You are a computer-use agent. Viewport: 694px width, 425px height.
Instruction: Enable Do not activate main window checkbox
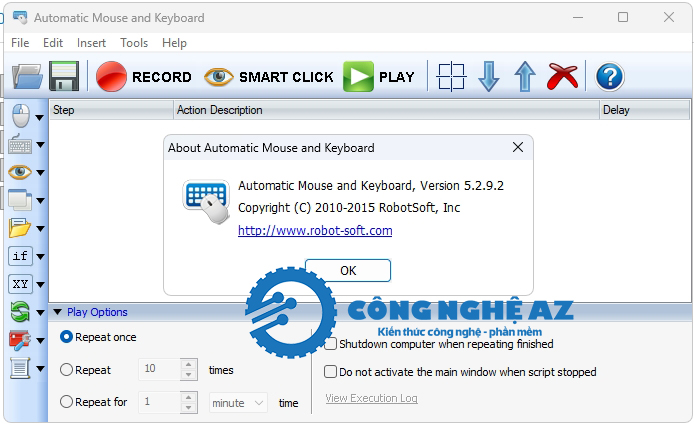(x=331, y=372)
